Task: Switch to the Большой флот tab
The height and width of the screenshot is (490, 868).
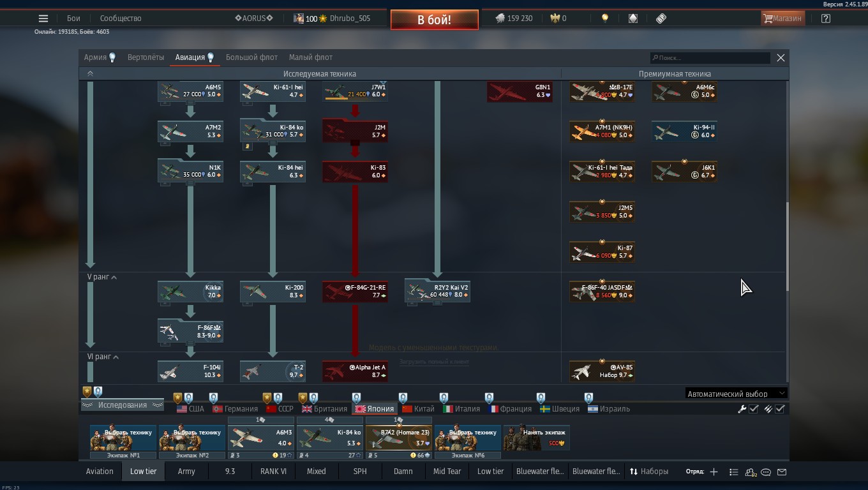Action: click(251, 57)
